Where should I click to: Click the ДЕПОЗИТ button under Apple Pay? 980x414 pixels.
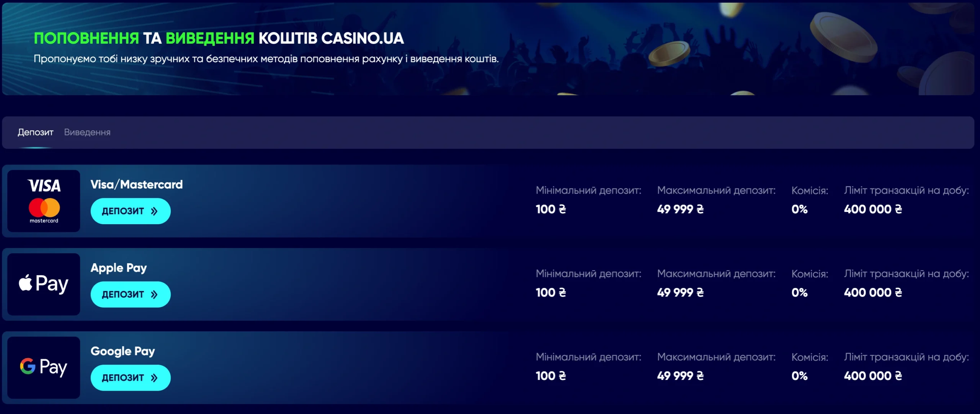(x=131, y=295)
